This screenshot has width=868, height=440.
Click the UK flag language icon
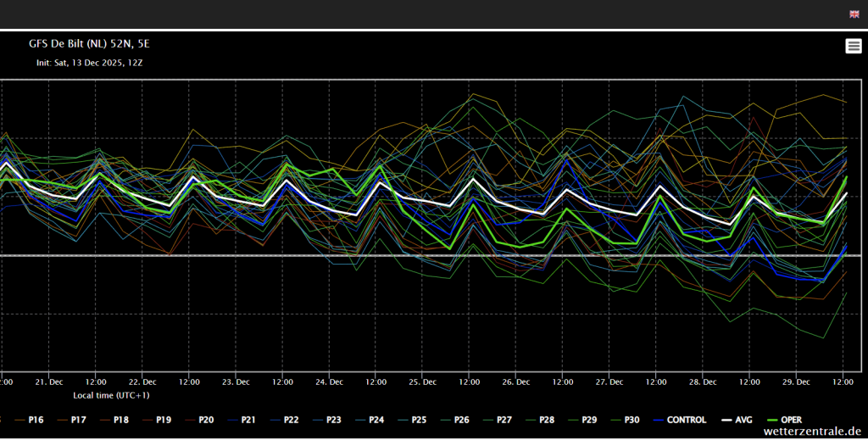(x=854, y=14)
